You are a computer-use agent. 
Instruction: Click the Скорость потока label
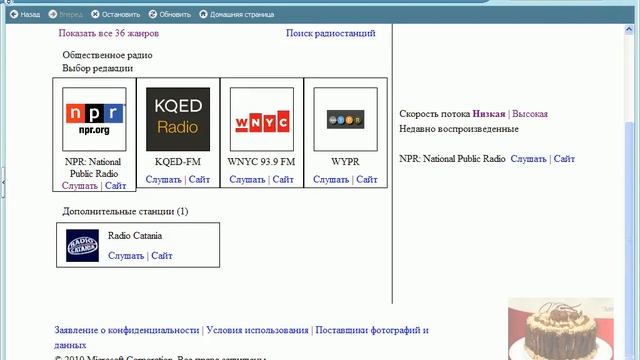pos(435,114)
